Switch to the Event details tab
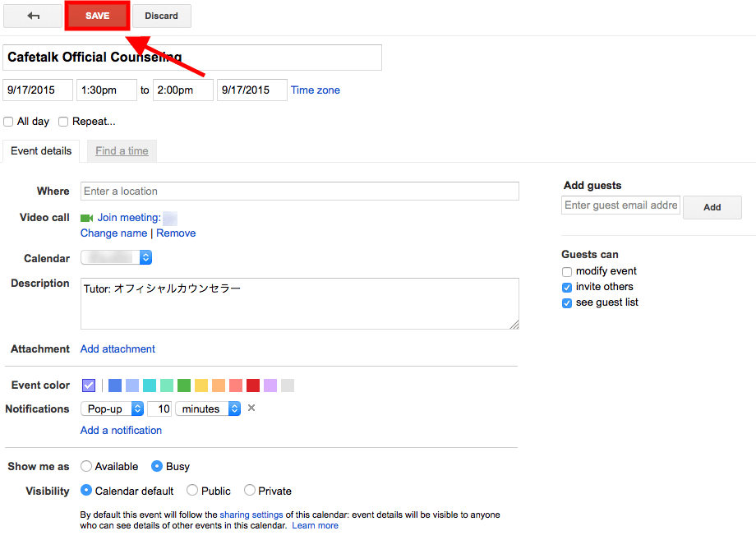This screenshot has height=540, width=756. [41, 151]
